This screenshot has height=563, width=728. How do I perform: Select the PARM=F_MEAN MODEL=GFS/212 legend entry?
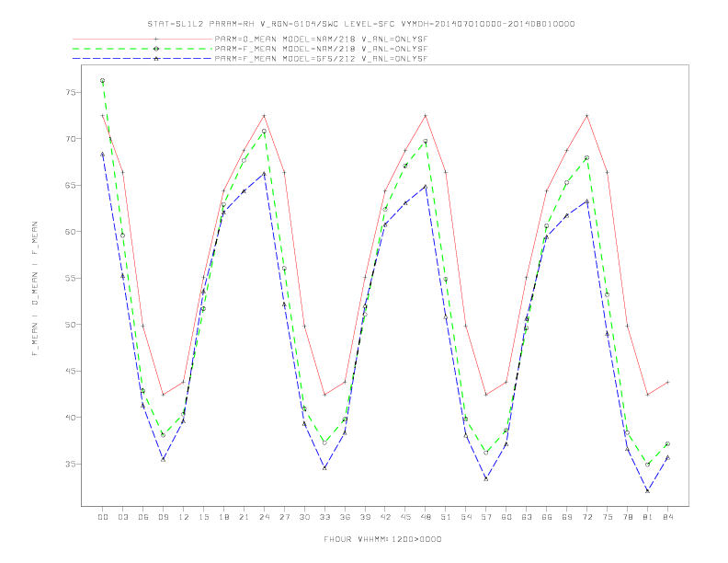tap(321, 59)
